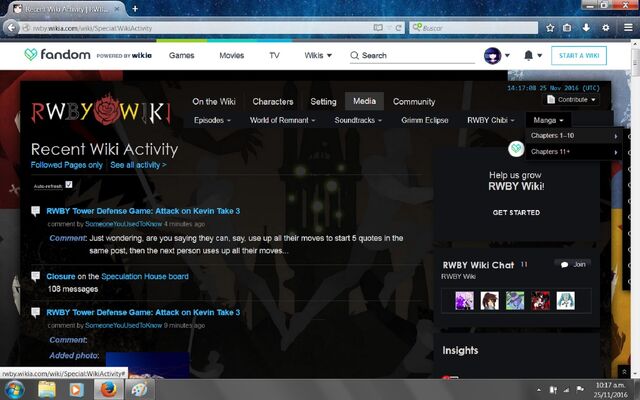Viewport: 640px width, 400px height.
Task: Open the Closure thread link
Action: click(61, 276)
